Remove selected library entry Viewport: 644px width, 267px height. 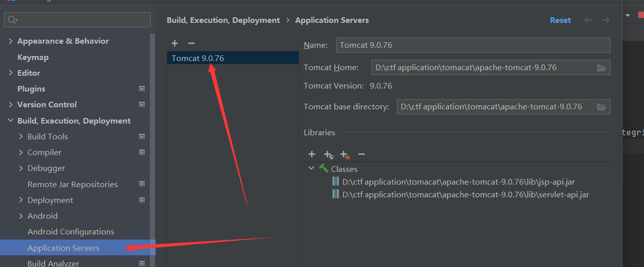[x=362, y=154]
